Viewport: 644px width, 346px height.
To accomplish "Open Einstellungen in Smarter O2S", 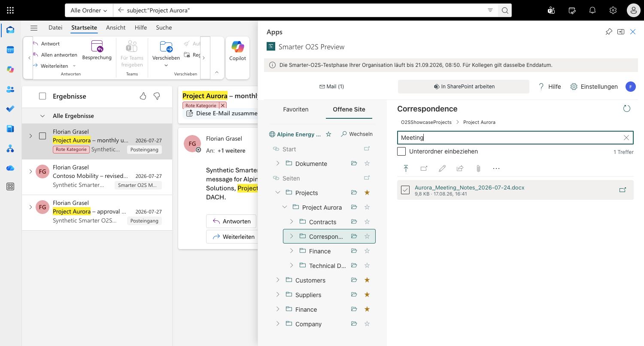I will click(594, 87).
